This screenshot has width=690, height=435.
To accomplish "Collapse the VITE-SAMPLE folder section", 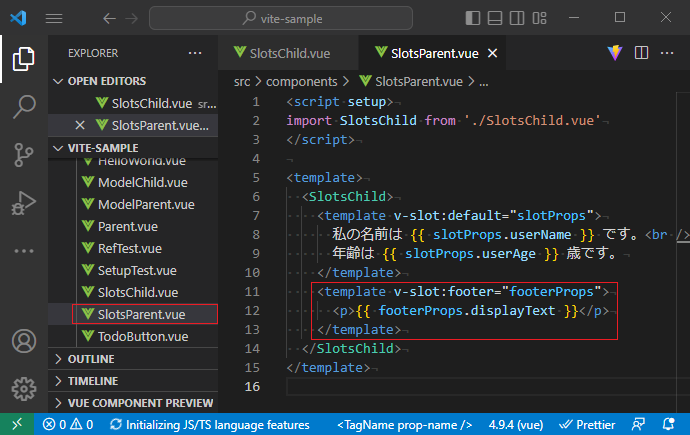I will 133,148.
